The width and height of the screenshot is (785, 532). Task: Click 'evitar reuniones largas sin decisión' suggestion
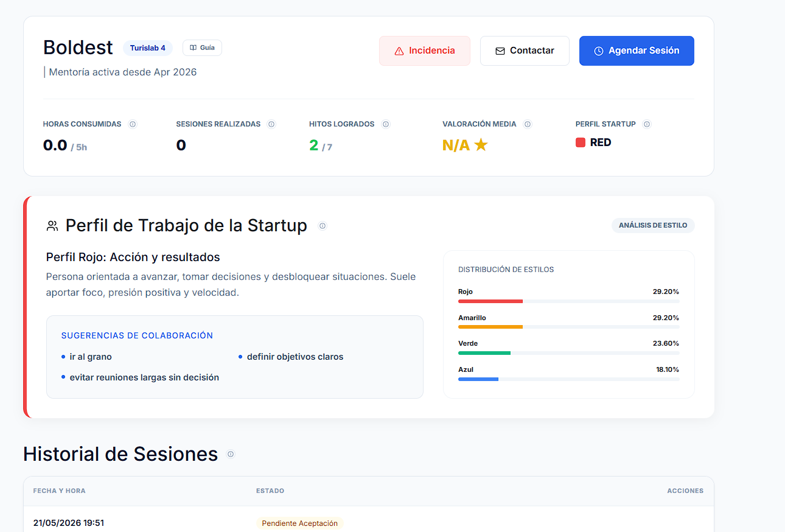pyautogui.click(x=144, y=377)
